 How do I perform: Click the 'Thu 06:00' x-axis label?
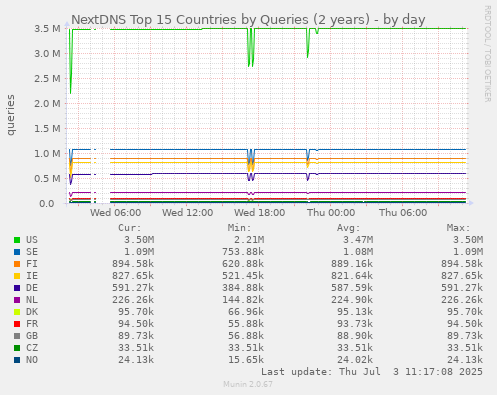point(403,213)
